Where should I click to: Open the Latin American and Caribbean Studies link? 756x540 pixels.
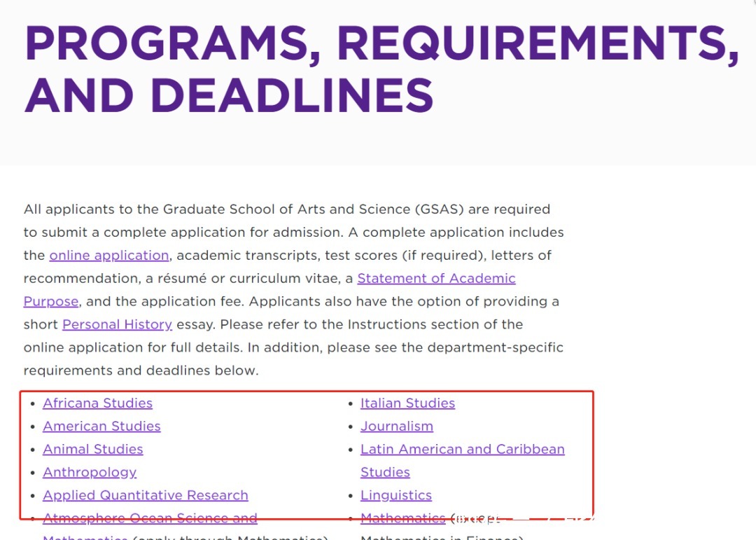[462, 449]
